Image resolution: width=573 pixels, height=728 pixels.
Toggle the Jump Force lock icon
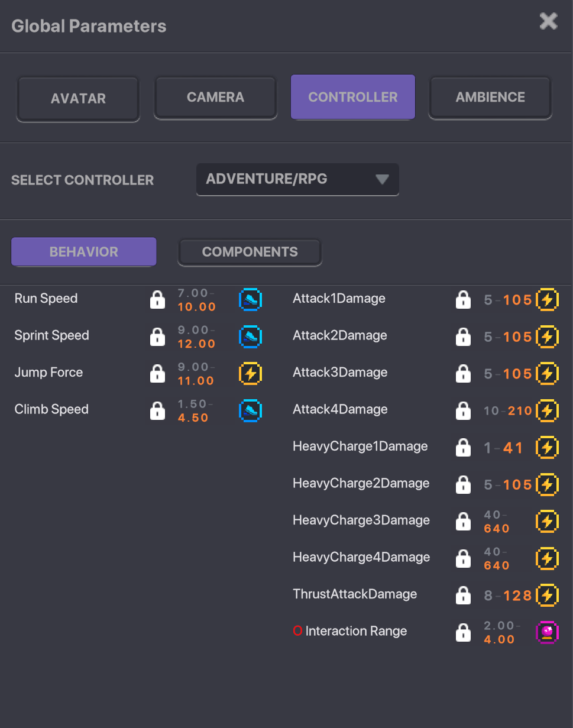[157, 374]
